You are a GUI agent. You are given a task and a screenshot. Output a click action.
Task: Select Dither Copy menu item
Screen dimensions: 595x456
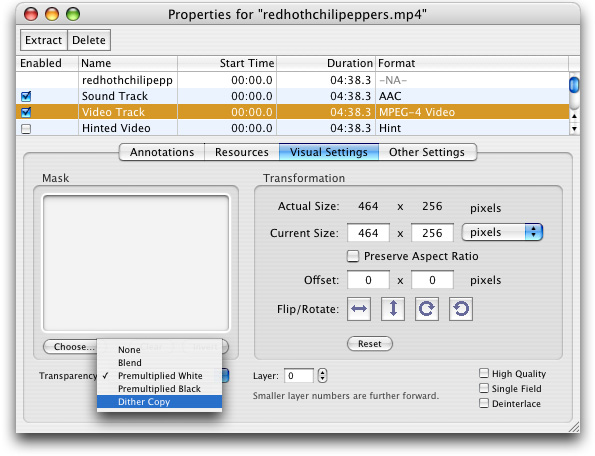(x=159, y=402)
